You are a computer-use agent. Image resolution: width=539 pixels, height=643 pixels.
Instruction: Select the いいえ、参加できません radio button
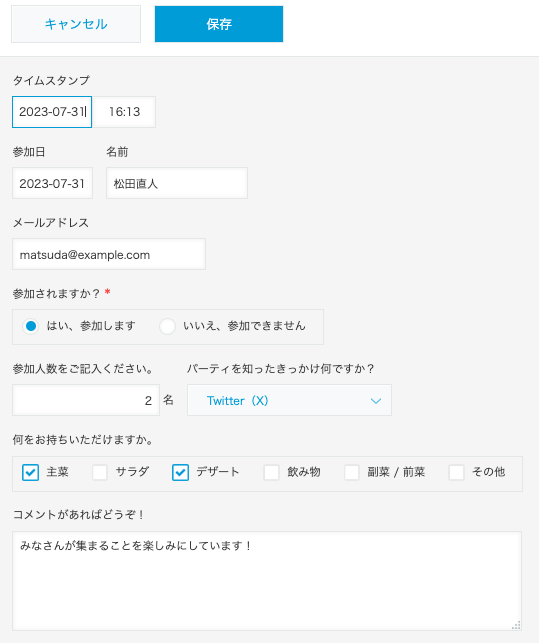(x=167, y=326)
